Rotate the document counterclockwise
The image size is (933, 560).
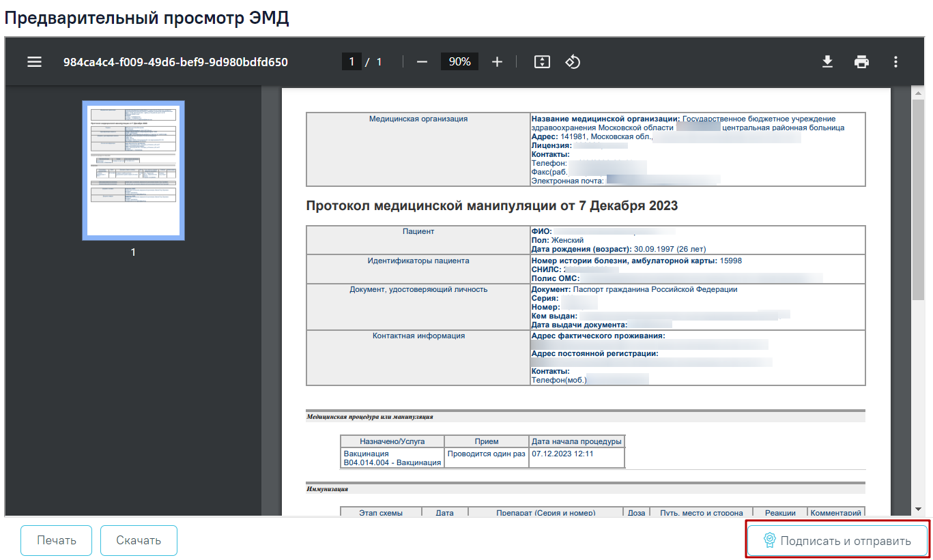573,62
